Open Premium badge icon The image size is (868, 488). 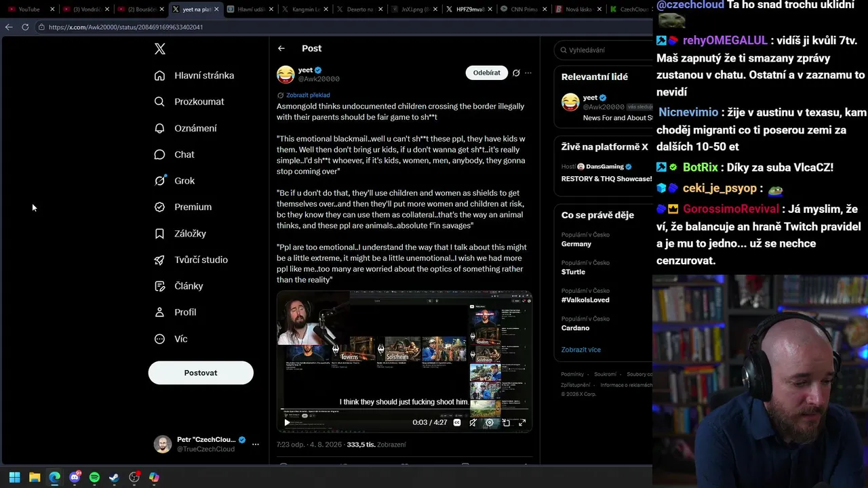[159, 207]
